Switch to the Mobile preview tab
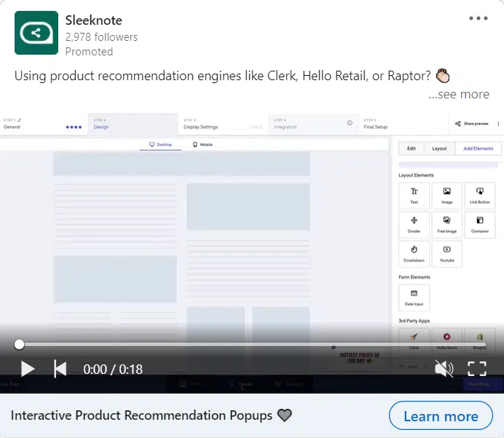Viewport: 504px width, 438px height. click(202, 144)
